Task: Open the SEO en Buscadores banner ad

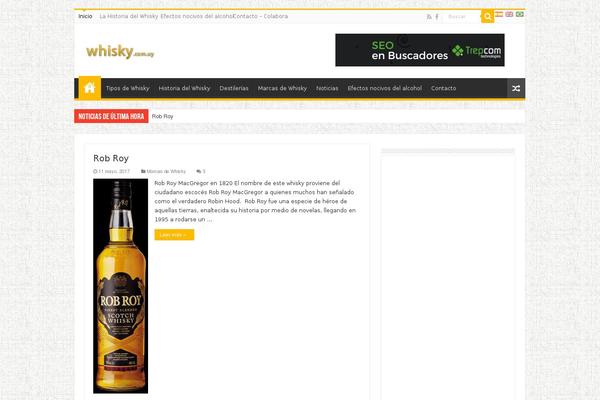Action: coord(420,50)
